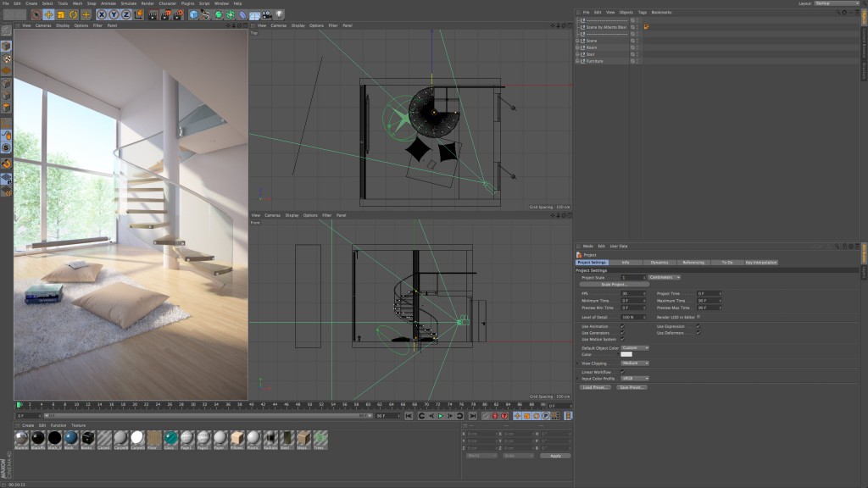Open Input Color Profile dropdown
Screen dimensions: 868x488
pos(635,379)
